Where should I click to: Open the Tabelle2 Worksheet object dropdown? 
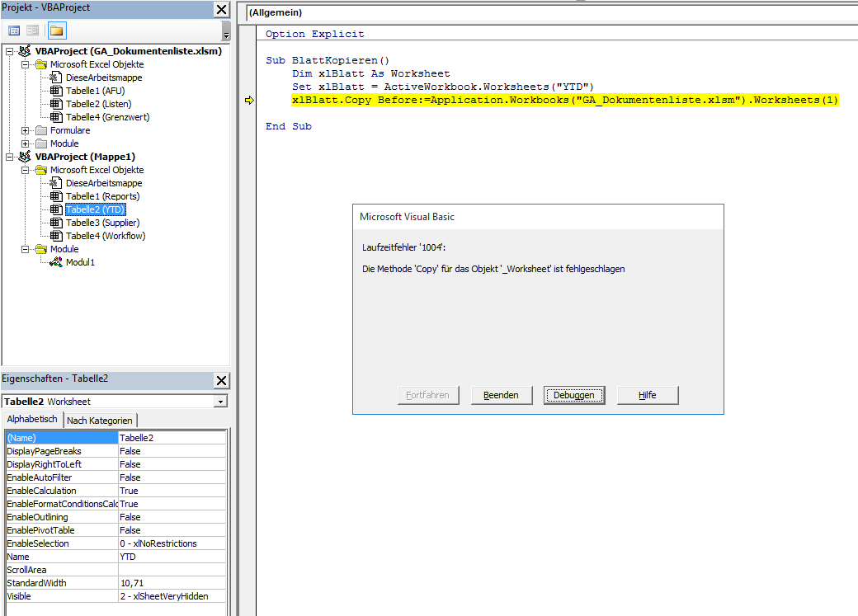(x=219, y=402)
